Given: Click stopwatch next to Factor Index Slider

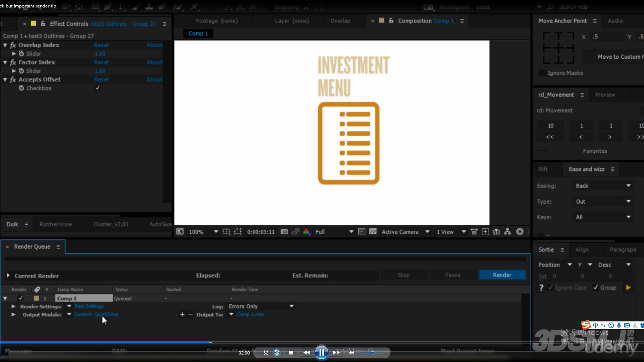Looking at the screenshot, I should click(21, 71).
